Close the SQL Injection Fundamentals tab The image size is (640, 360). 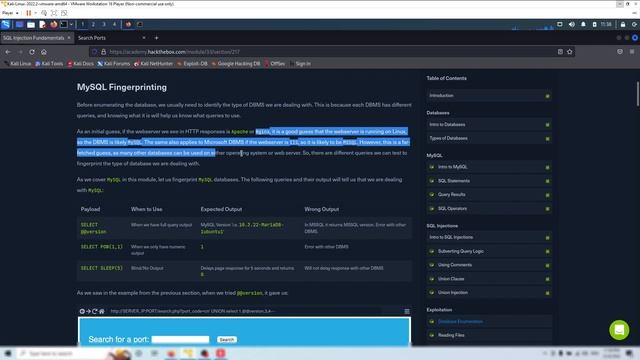point(69,38)
